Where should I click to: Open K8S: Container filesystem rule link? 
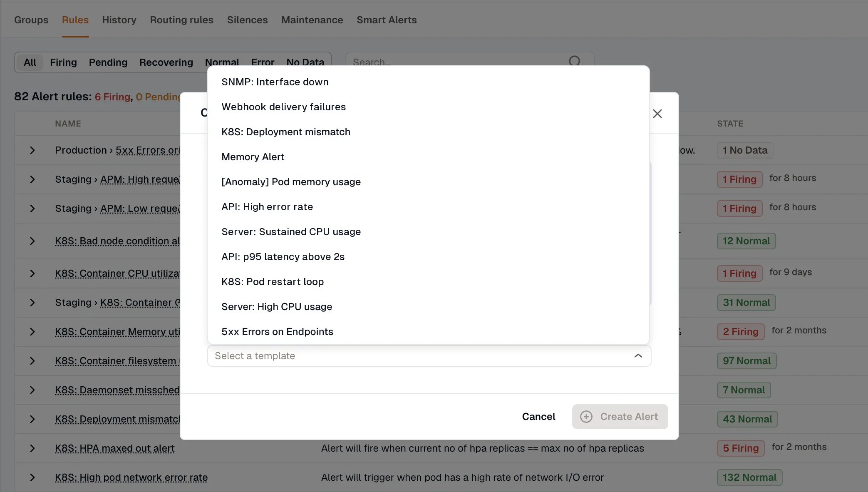[117, 361]
